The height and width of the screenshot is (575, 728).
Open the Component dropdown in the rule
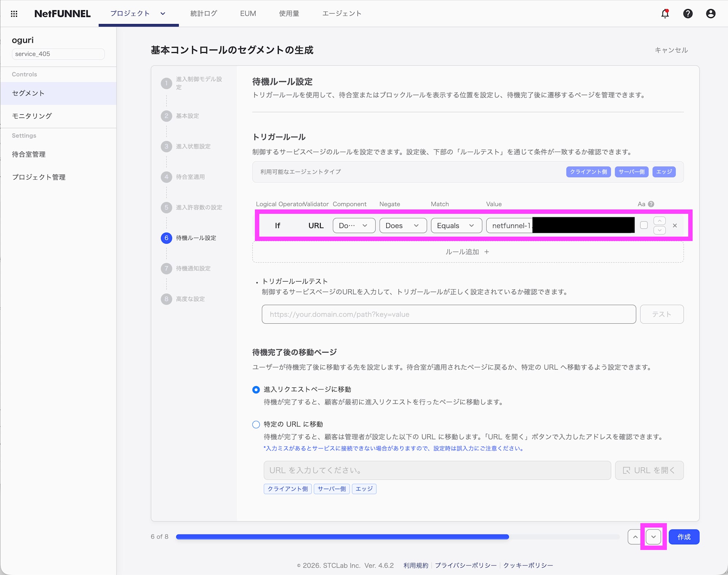click(x=353, y=225)
